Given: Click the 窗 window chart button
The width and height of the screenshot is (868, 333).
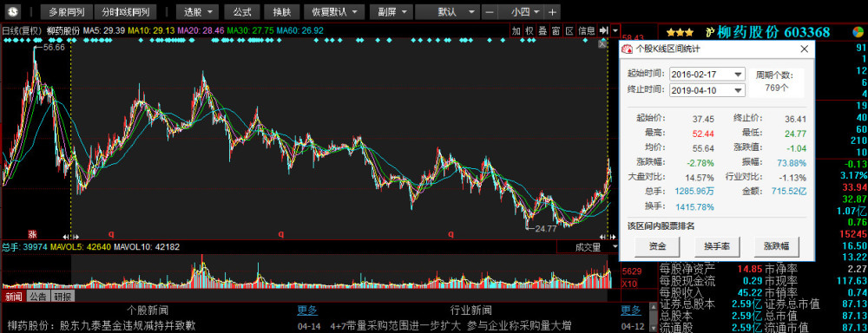Looking at the screenshot, I should (x=556, y=31).
